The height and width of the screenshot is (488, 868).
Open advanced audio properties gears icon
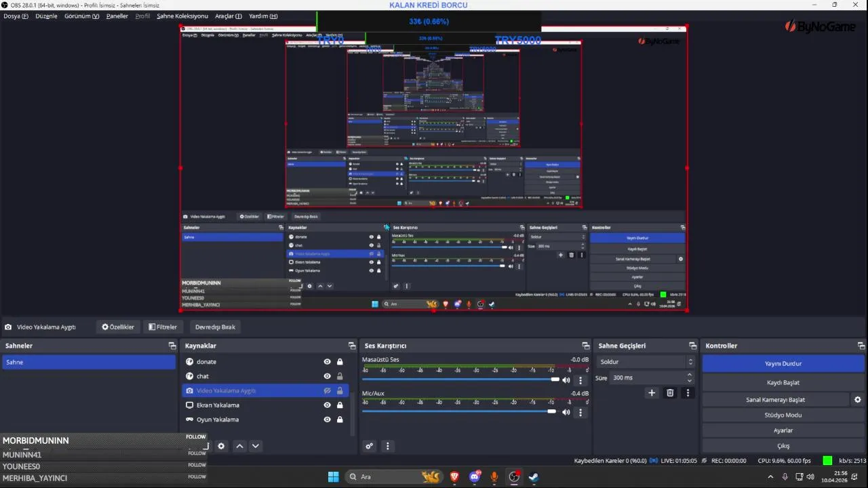click(x=370, y=446)
